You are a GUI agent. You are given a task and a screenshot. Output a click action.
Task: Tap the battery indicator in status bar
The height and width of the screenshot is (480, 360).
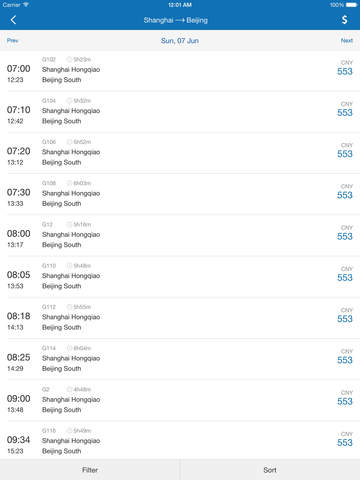[351, 5]
